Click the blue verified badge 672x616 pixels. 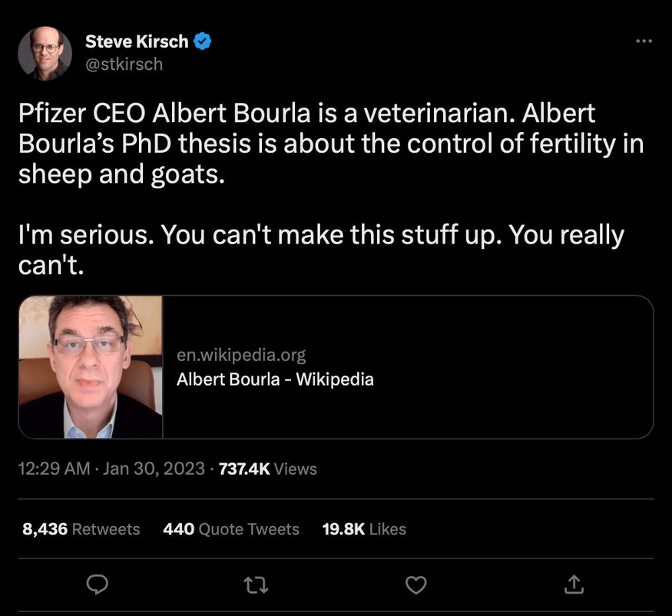point(202,41)
